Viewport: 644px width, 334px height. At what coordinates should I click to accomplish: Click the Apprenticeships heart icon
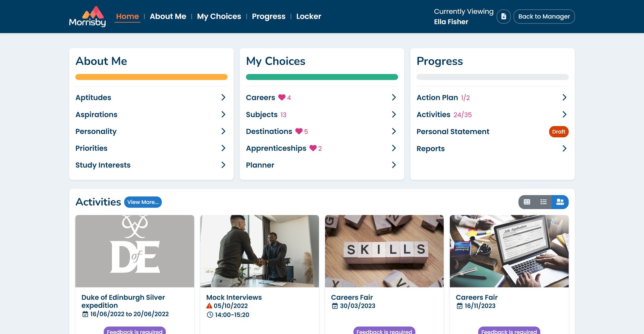[x=313, y=148]
